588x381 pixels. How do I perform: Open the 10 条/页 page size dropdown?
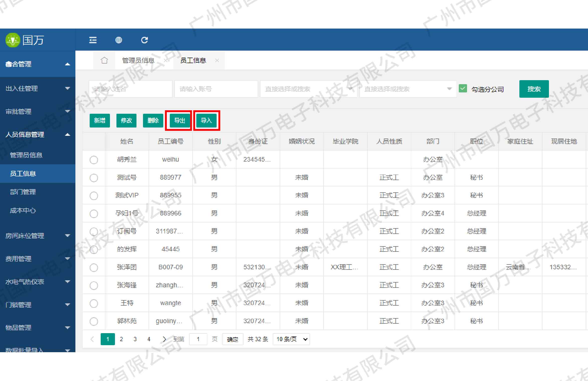[291, 339]
